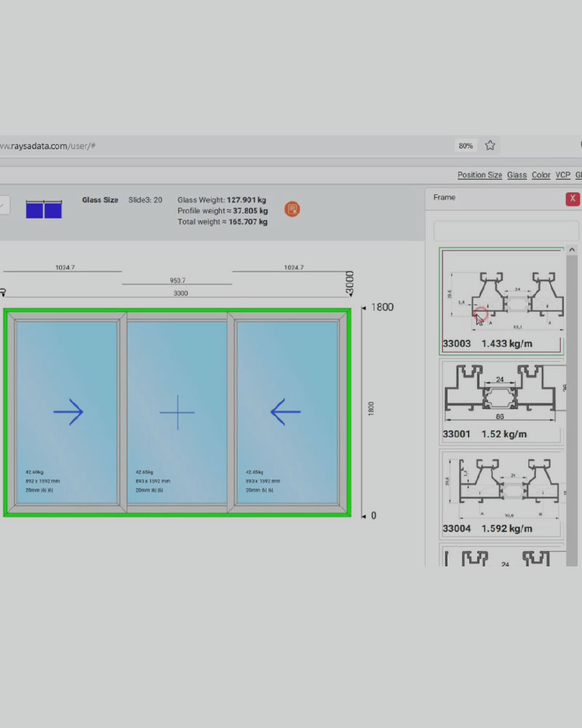The width and height of the screenshot is (582, 728).
Task: Close the Frame panel with the red X
Action: coord(572,198)
